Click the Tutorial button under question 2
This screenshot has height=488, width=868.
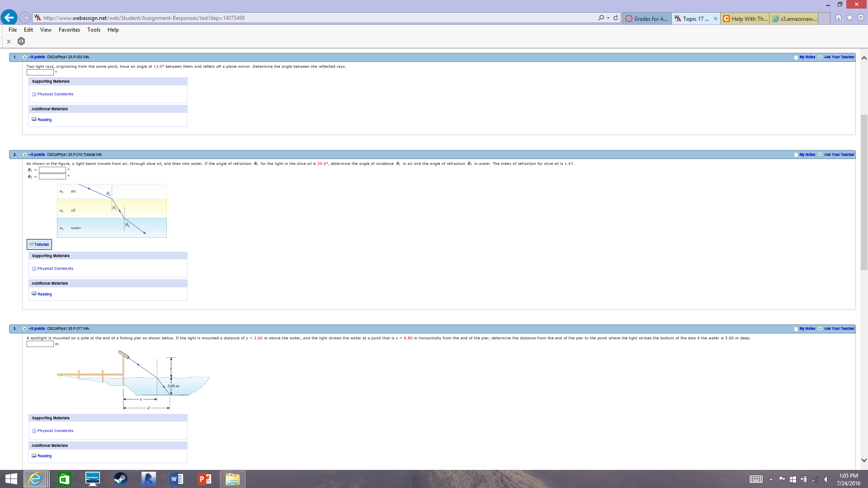pos(39,244)
